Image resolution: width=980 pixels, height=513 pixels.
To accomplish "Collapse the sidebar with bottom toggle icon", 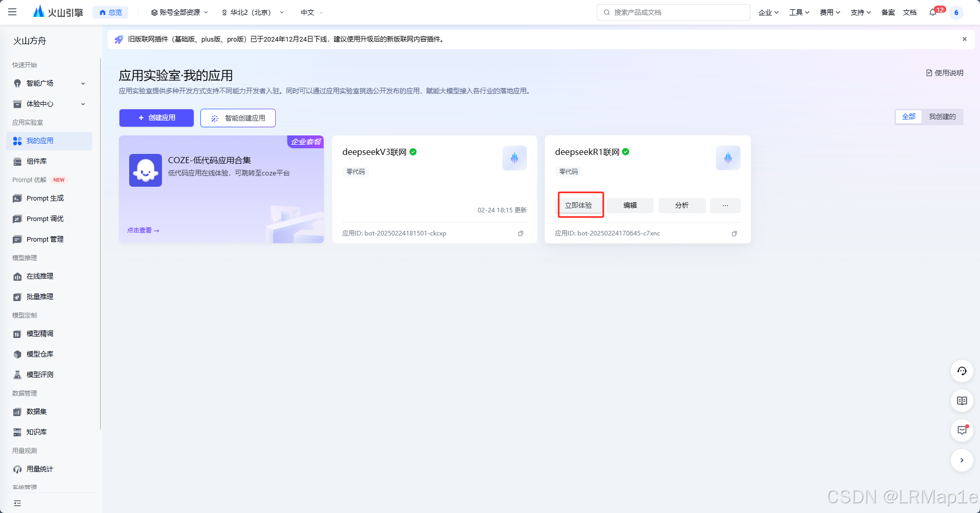I will pos(17,503).
